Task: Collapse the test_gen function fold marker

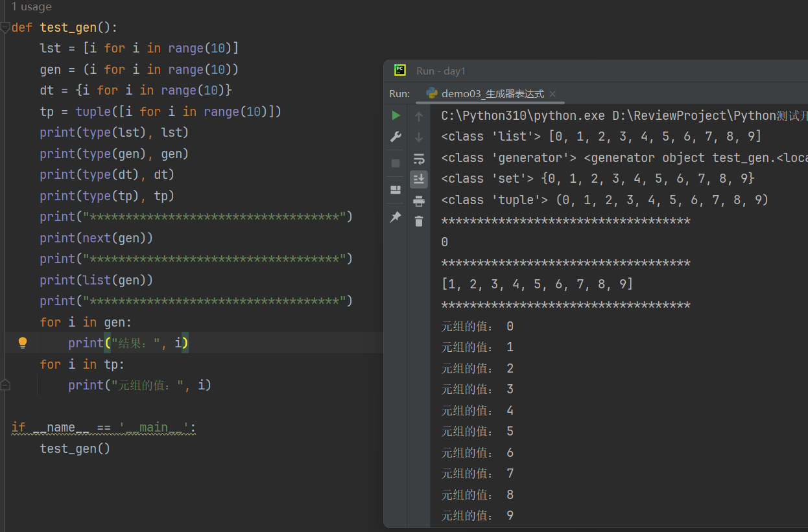Action: [x=5, y=28]
